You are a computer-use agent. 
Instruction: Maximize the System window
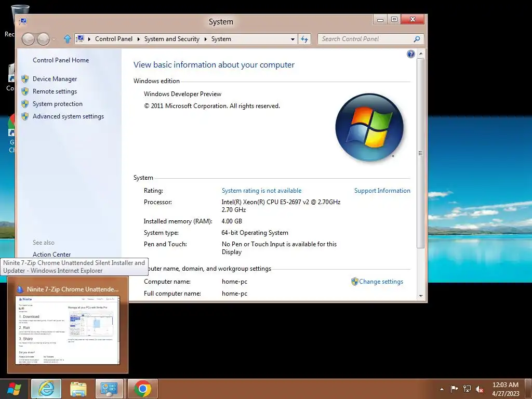(x=394, y=20)
